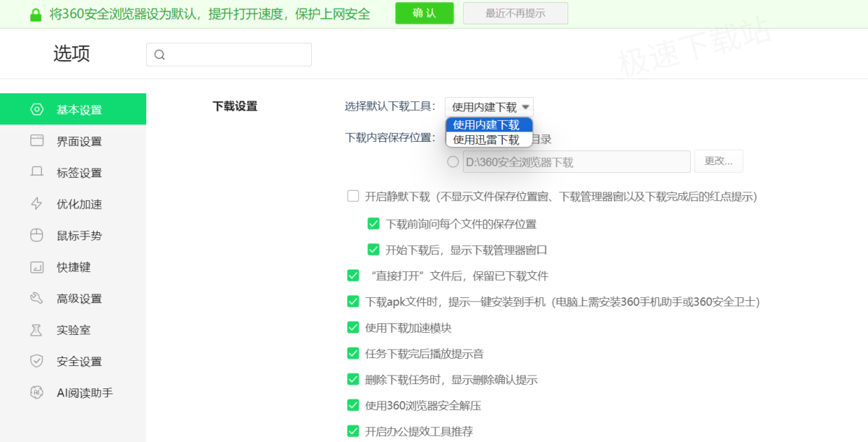Open 界面设置 settings section
Screen dimensions: 868x442
pos(73,141)
